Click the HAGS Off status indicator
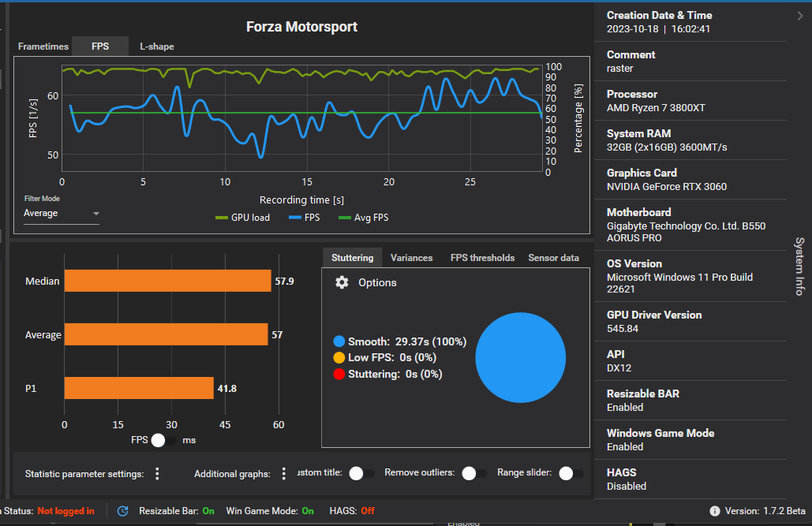This screenshot has width=812, height=526. point(352,511)
